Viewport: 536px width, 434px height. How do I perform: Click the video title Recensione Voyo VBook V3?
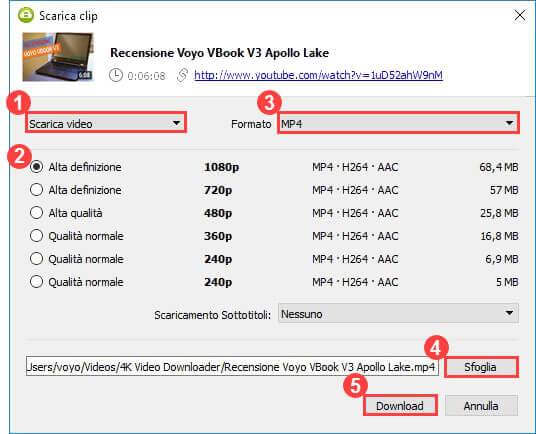(x=219, y=53)
